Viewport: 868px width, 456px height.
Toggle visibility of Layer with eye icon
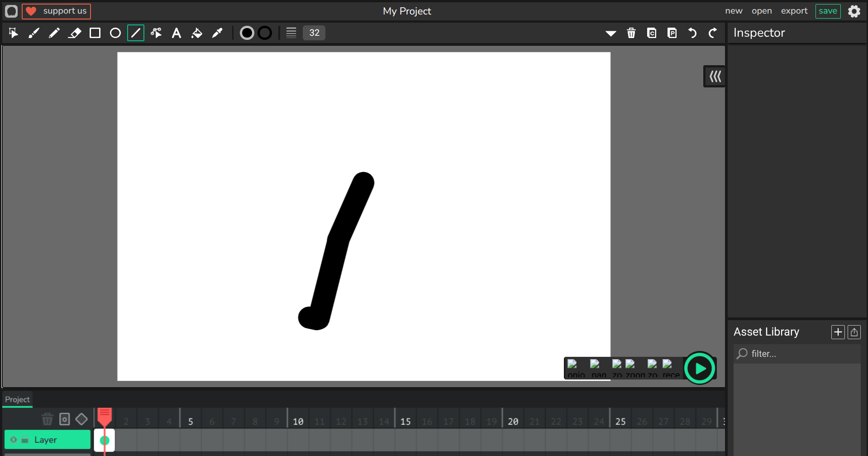click(14, 440)
